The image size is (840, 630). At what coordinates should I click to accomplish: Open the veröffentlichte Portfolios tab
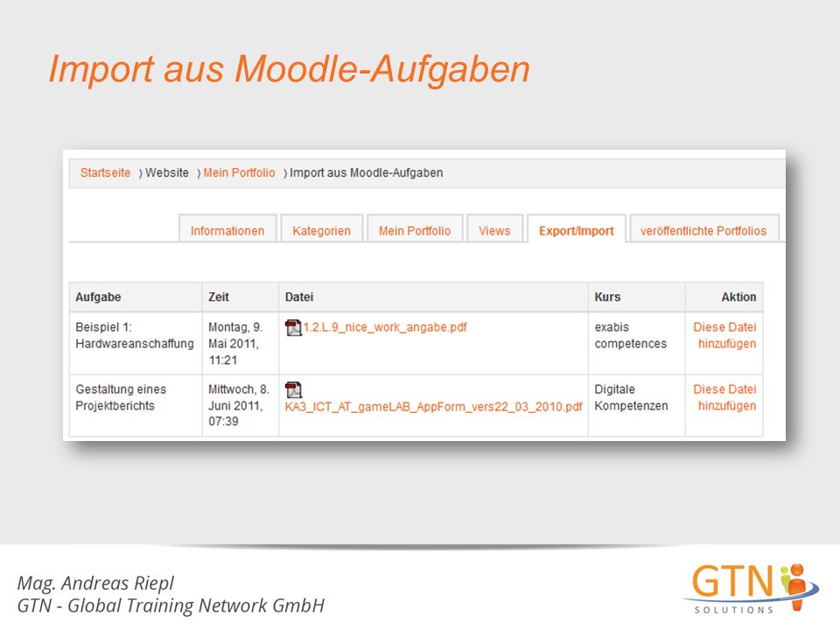click(x=703, y=230)
